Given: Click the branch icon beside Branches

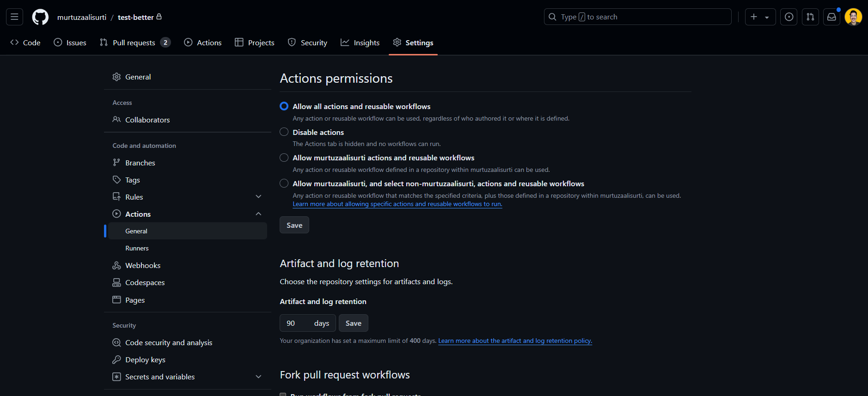Looking at the screenshot, I should point(116,163).
